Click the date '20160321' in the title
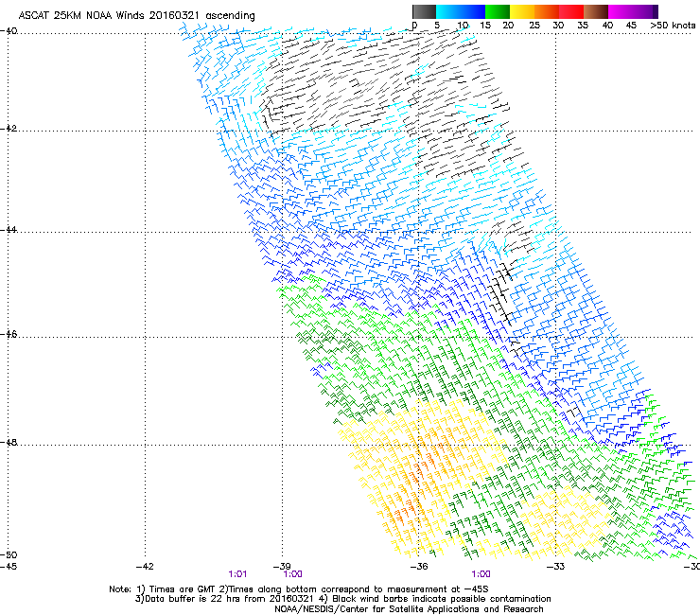Image resolution: width=700 pixels, height=615 pixels. tap(174, 15)
